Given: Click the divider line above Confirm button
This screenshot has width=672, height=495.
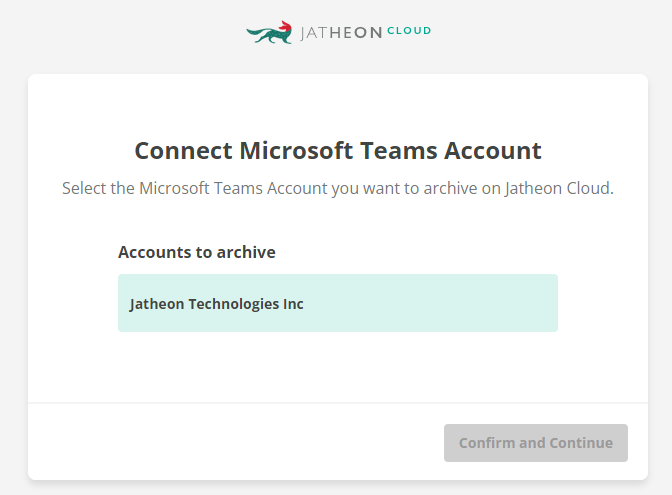Looking at the screenshot, I should (x=338, y=403).
